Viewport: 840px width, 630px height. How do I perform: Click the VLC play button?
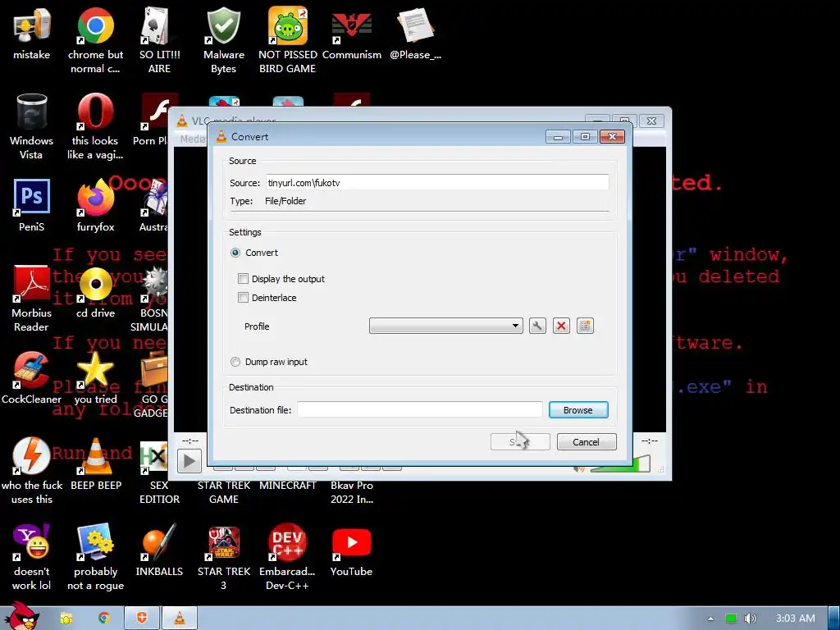(189, 461)
